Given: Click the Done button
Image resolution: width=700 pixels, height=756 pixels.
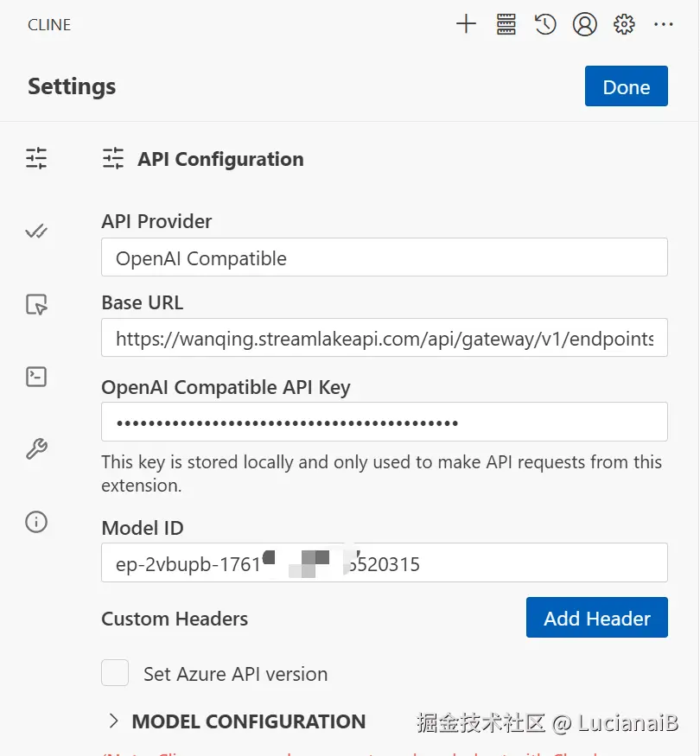Looking at the screenshot, I should [626, 86].
